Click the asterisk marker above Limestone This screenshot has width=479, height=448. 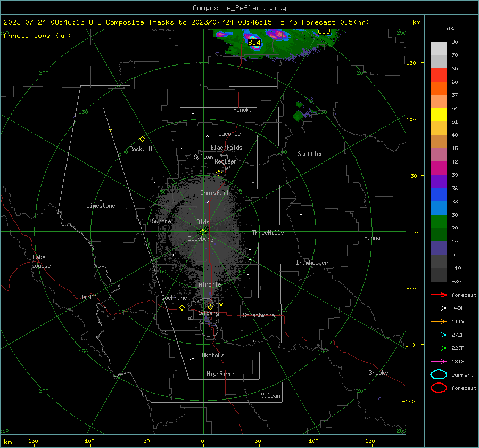tap(101, 201)
